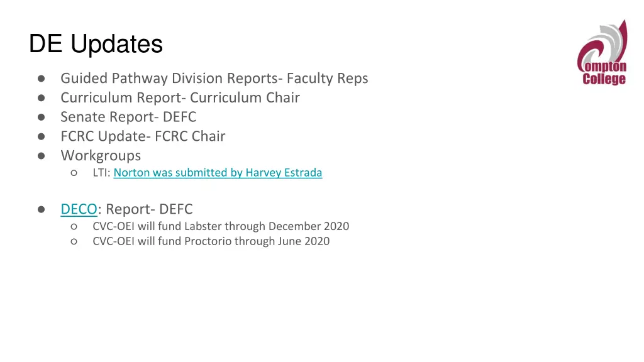Select the FCRC Update- FCRC Chair line
Viewport: 644px width, 362px height.
pos(143,136)
